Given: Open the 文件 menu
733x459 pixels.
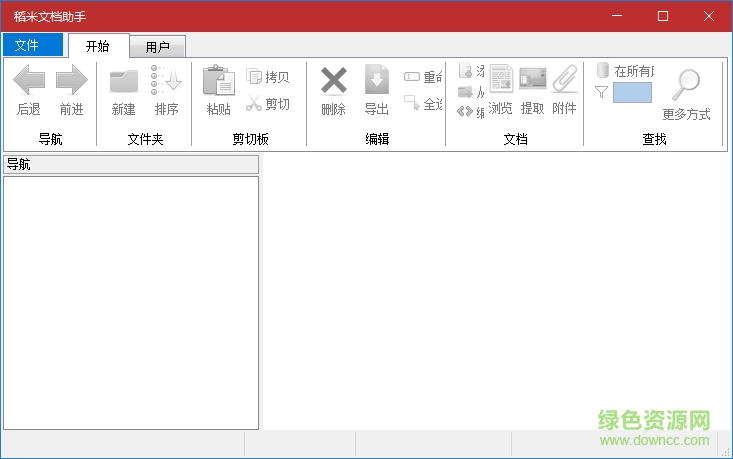Looking at the screenshot, I should [33, 45].
